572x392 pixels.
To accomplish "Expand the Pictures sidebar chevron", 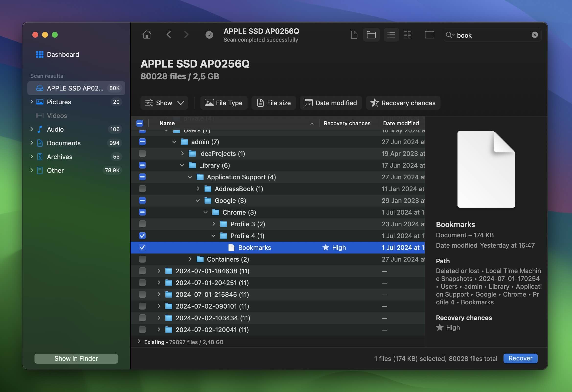I will [32, 102].
